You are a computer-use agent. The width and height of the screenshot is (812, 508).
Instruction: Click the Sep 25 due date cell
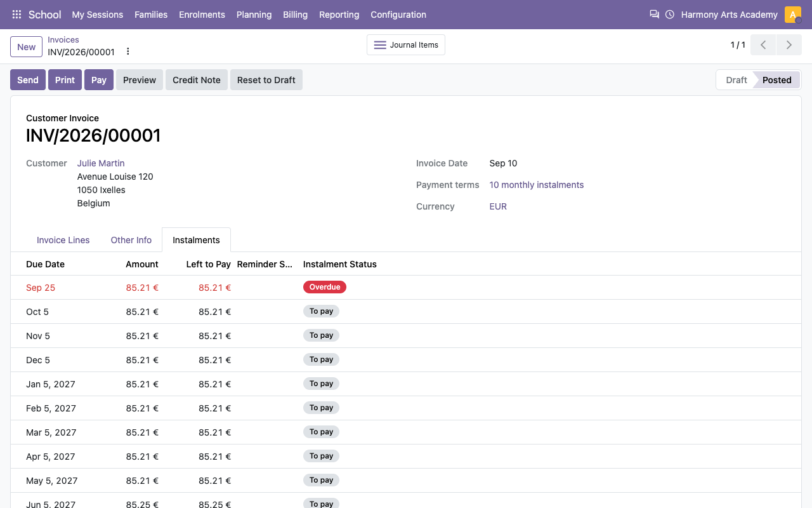point(41,288)
